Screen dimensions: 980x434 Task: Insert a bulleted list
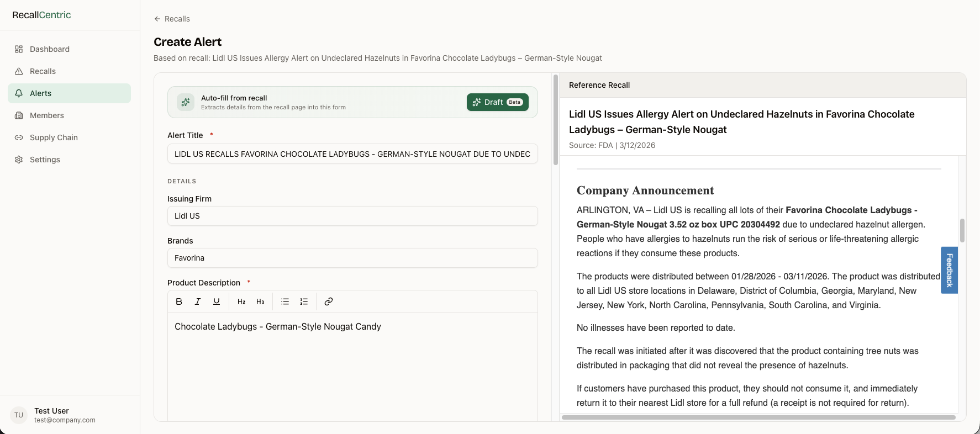[285, 301]
